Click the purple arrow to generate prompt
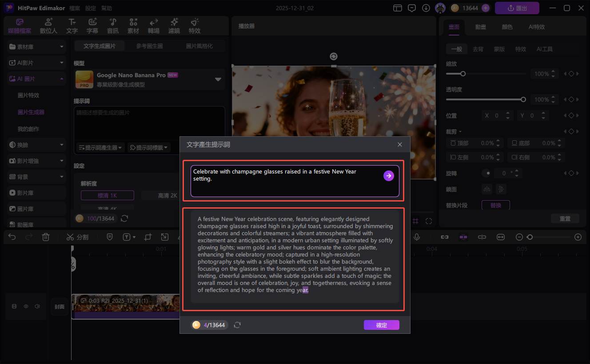 point(389,176)
